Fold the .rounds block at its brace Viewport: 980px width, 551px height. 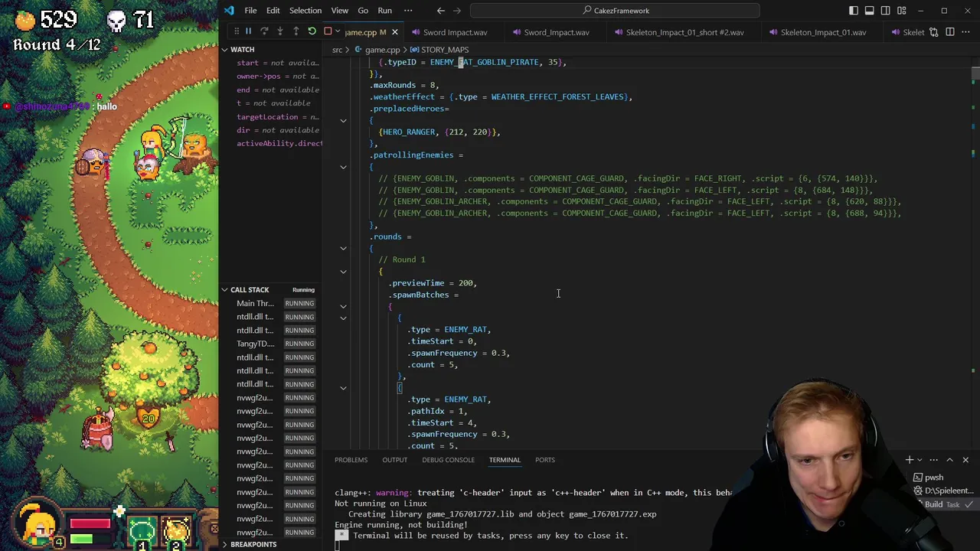coord(343,248)
